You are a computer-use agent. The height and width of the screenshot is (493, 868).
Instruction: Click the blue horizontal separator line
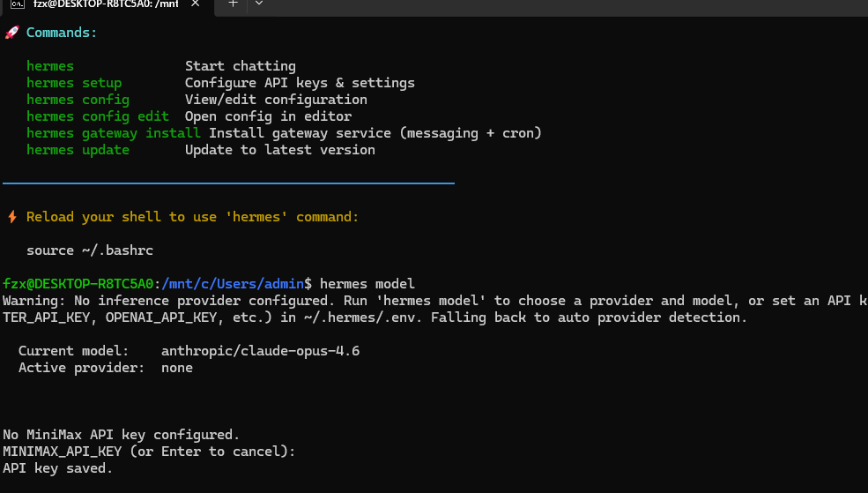[228, 183]
